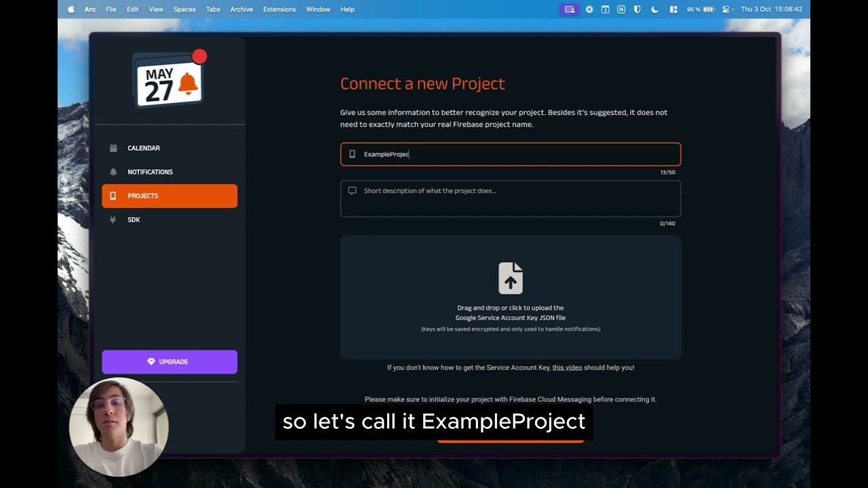
Task: Click the speech bubble icon in description field
Action: click(352, 190)
